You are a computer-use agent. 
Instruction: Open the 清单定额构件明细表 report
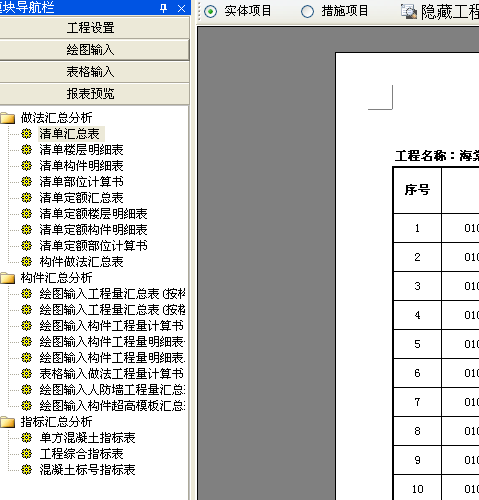pos(93,230)
